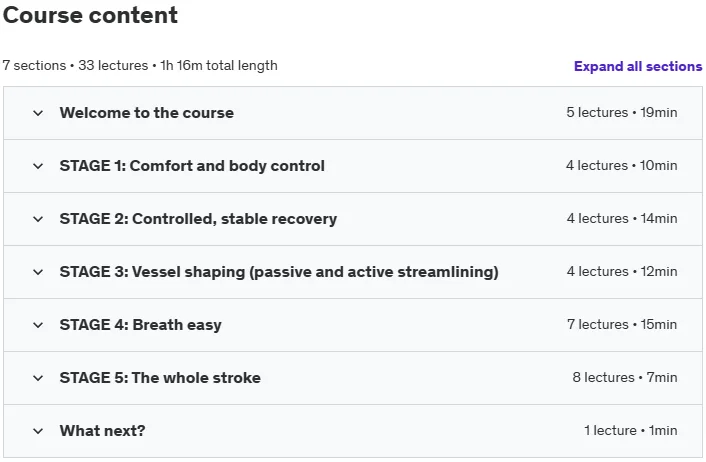
Task: Select STAGE 4: Breath easy heading
Action: [140, 325]
